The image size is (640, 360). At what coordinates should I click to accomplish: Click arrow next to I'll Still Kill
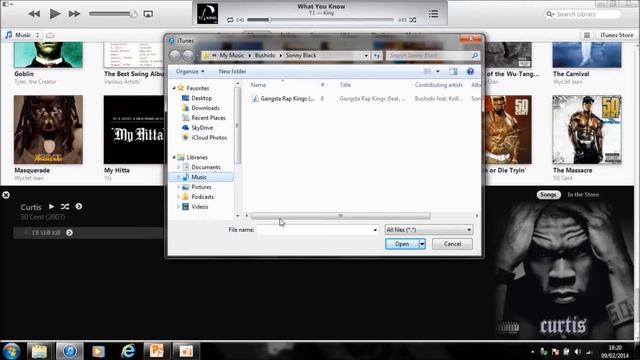pos(69,233)
